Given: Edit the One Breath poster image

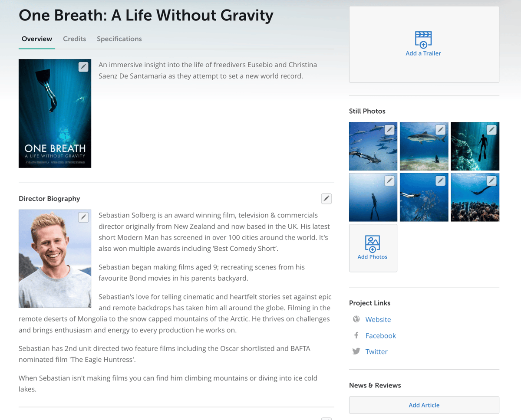Looking at the screenshot, I should [x=83, y=67].
